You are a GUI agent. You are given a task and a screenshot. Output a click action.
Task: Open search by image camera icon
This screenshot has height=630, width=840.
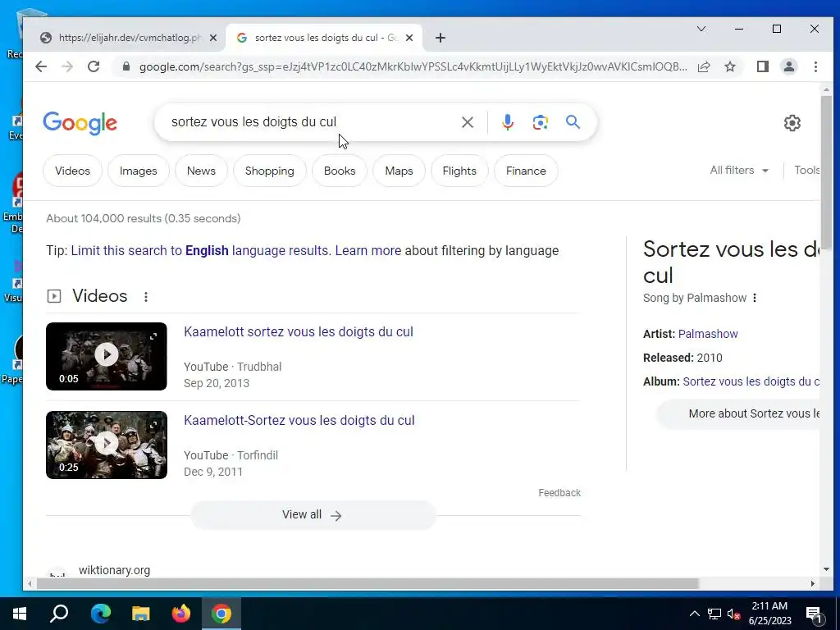tap(540, 122)
